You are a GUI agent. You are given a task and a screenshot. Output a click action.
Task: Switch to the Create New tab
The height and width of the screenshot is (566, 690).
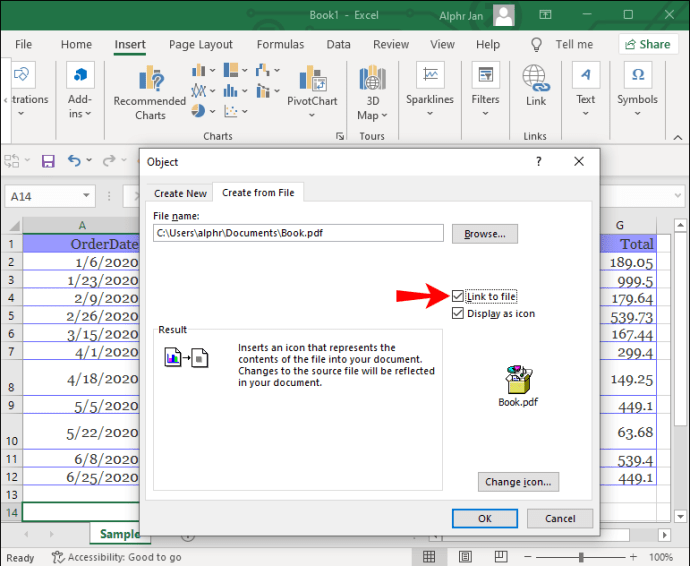click(180, 193)
